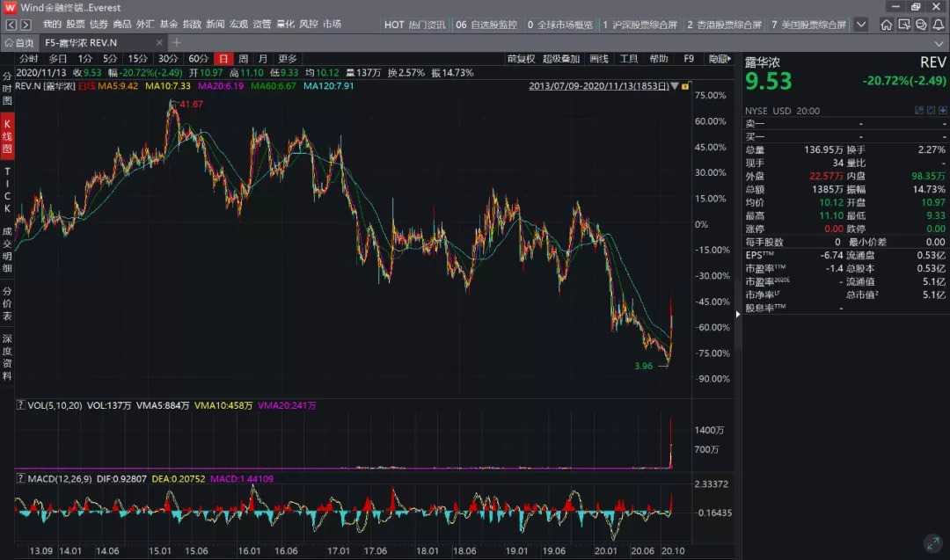The image size is (950, 560).
Task: Click the home icon in top-right toolbar
Action: (887, 25)
